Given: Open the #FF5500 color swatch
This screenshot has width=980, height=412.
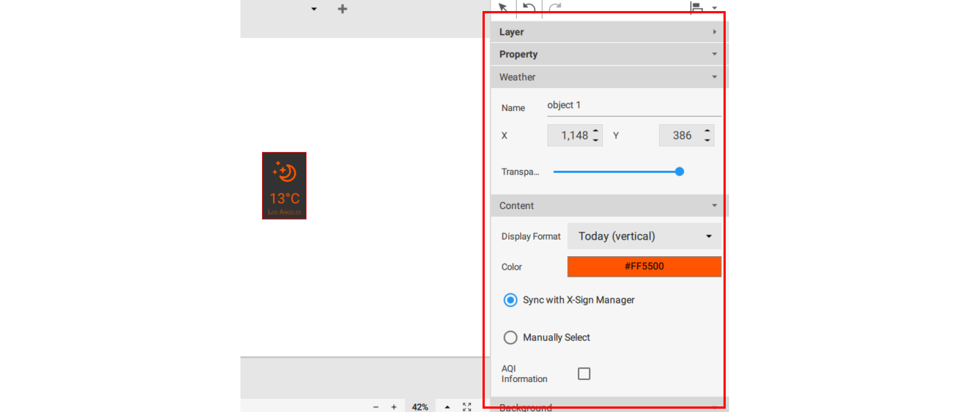Looking at the screenshot, I should pos(644,267).
